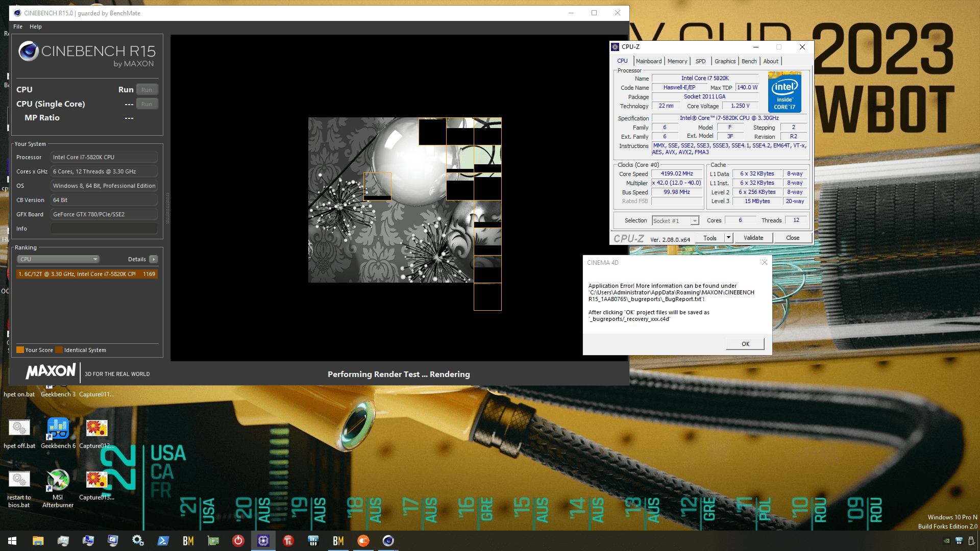Open the memory module taskbar icon
The width and height of the screenshot is (980, 551).
(313, 541)
